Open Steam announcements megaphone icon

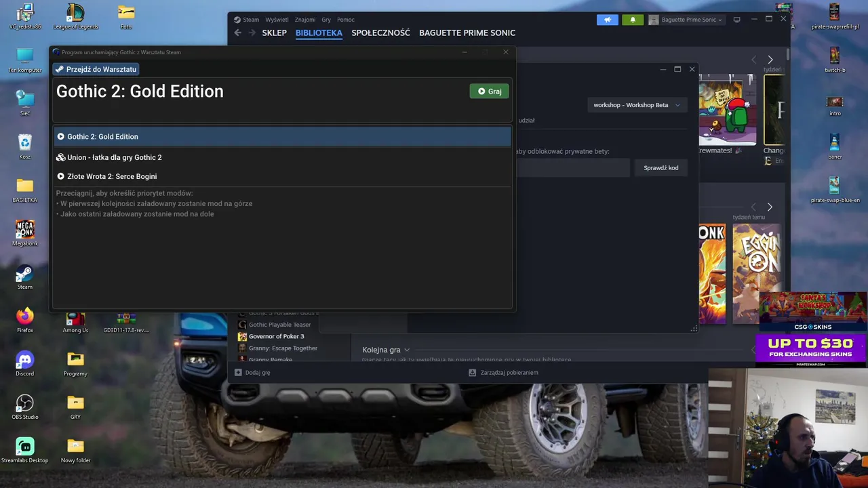[x=608, y=20]
